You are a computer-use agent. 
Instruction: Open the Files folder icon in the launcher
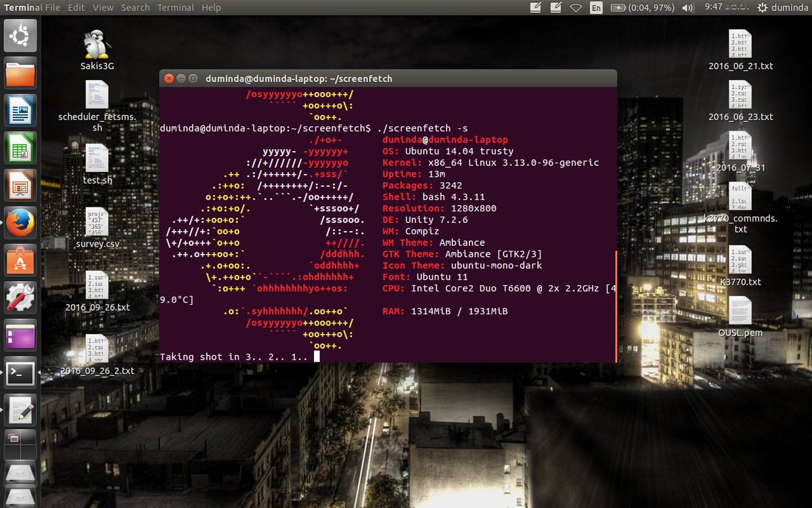(x=19, y=71)
